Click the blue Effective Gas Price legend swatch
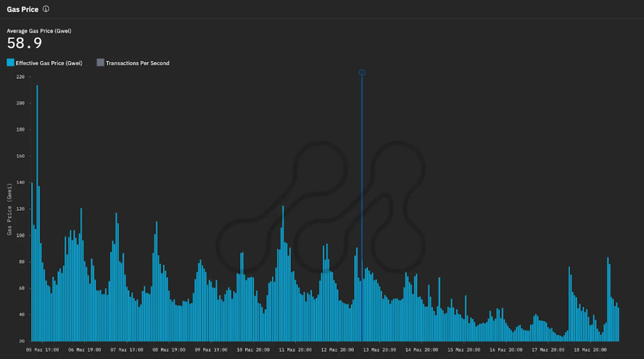The width and height of the screenshot is (644, 359). tap(10, 63)
